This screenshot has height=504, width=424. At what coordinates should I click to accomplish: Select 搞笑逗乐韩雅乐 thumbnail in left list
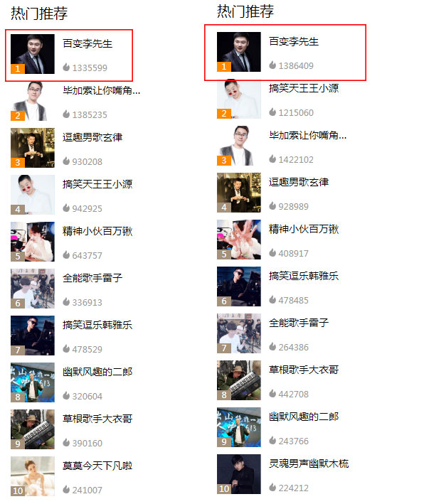33,336
